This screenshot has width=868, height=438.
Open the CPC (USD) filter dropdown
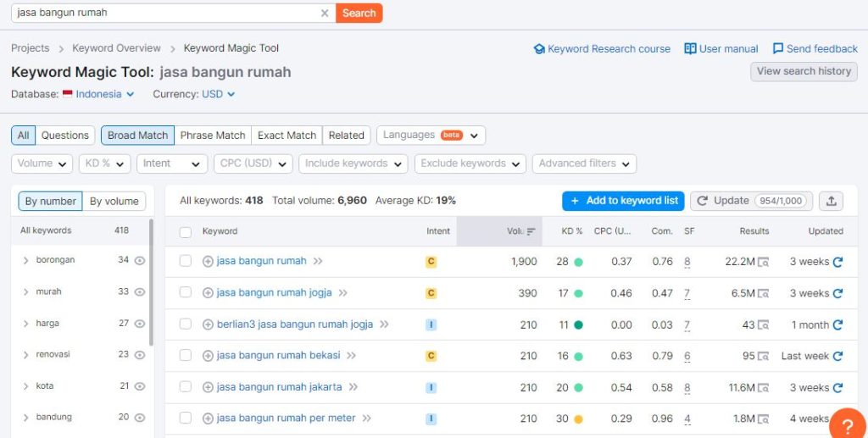pyautogui.click(x=253, y=164)
